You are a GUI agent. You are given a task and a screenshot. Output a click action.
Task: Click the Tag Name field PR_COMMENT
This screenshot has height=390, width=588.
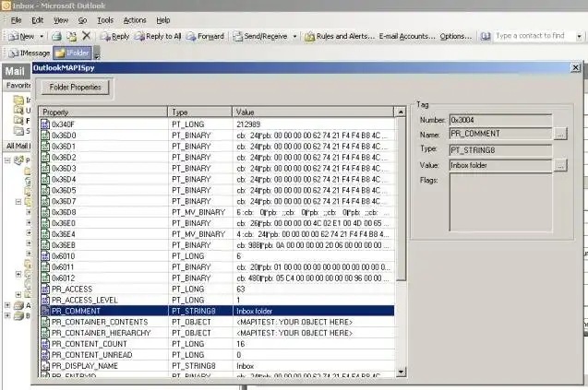point(500,134)
